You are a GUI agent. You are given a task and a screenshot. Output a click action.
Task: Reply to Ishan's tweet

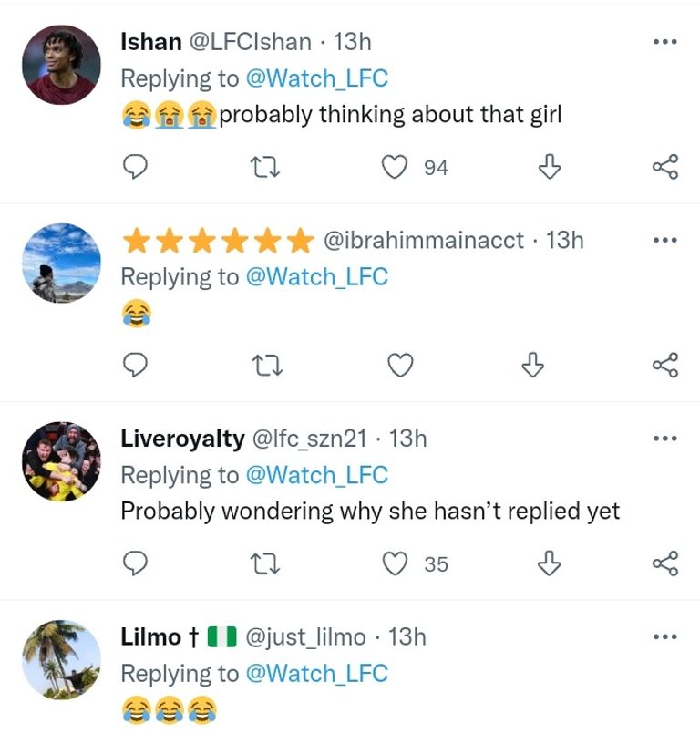point(135,167)
